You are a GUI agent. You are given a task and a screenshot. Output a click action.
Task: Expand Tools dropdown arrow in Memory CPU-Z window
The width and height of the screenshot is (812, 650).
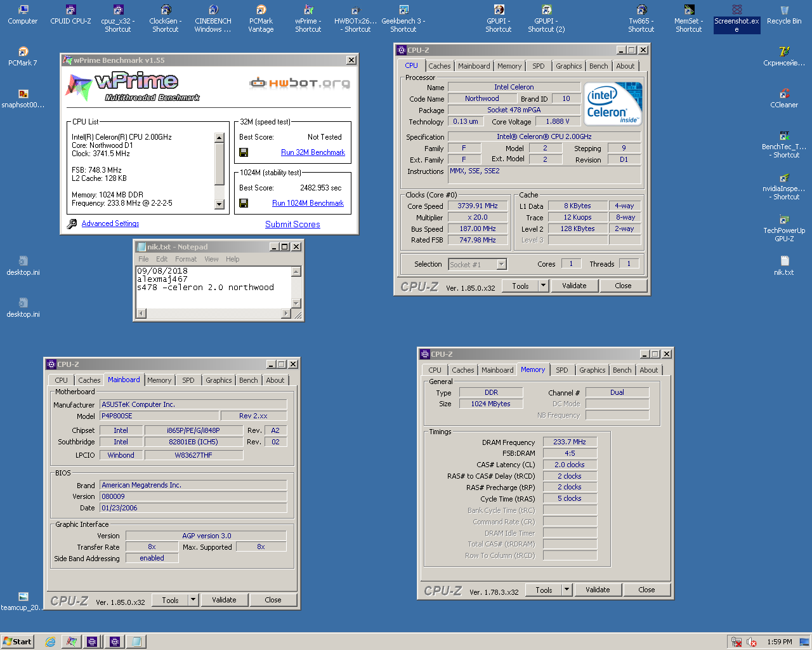[x=566, y=590]
